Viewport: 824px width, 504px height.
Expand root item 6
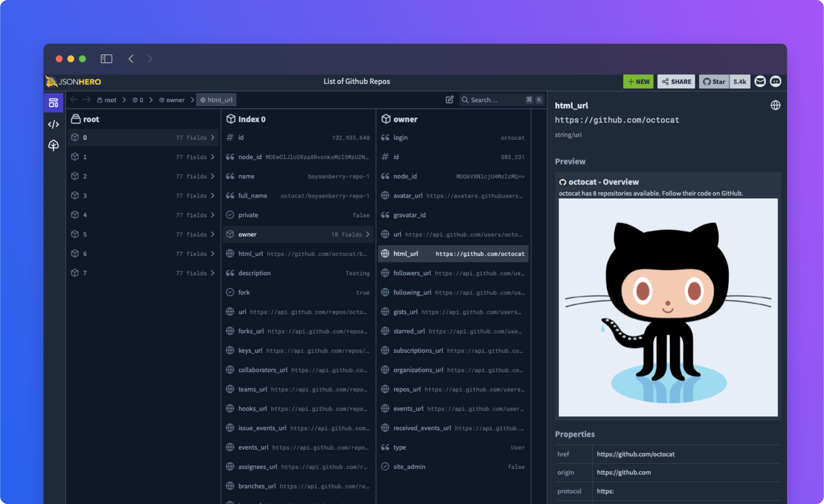tap(143, 254)
